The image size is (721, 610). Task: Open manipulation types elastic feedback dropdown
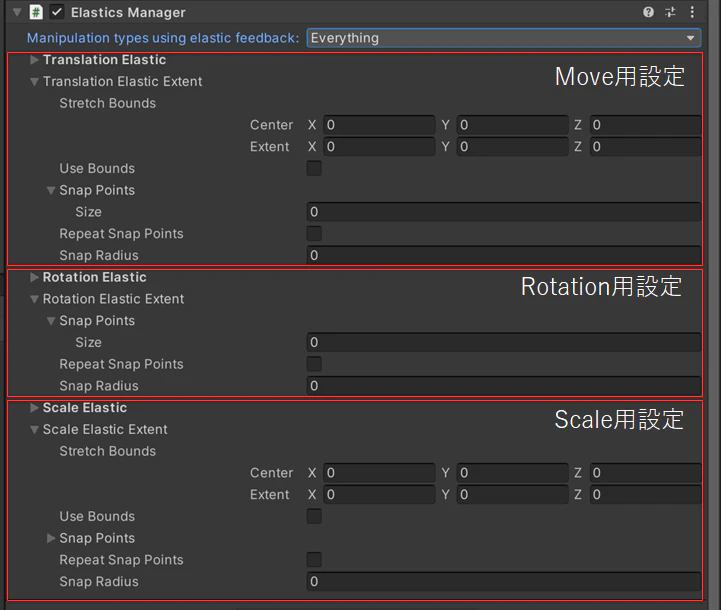coord(504,38)
